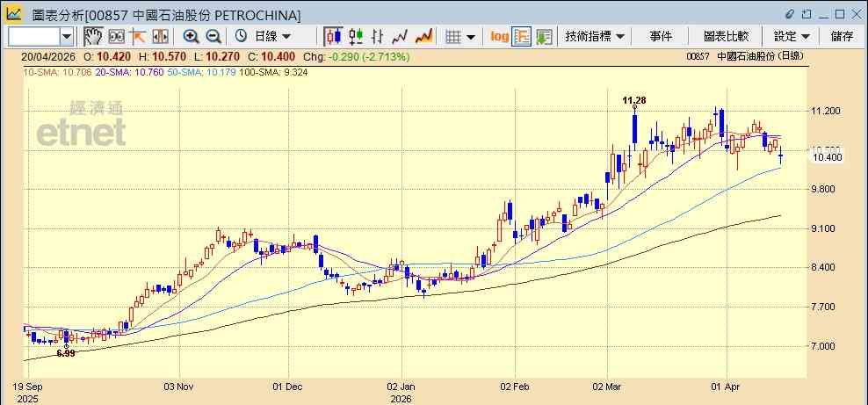This screenshot has height=405, width=868.
Task: Click the 6.99 low price marker
Action: tap(65, 353)
